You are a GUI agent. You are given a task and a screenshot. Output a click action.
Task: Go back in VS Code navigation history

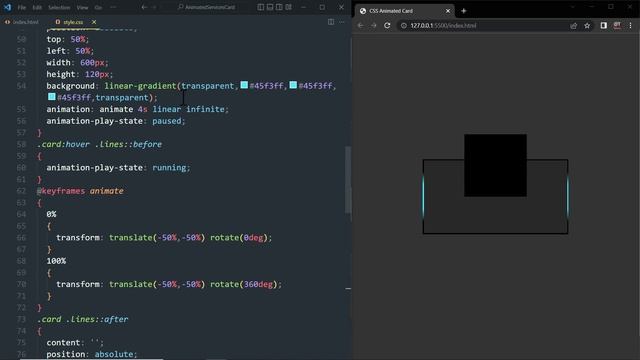[x=144, y=7]
